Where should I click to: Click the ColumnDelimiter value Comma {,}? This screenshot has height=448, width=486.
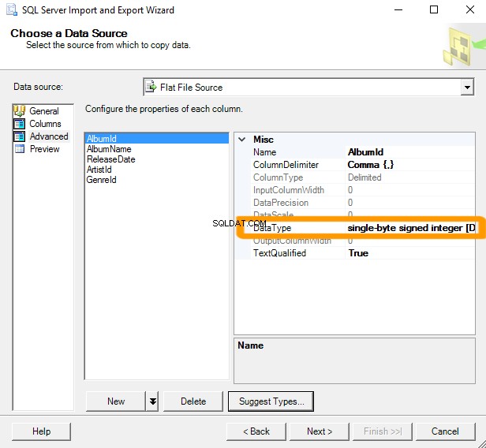[x=410, y=165]
